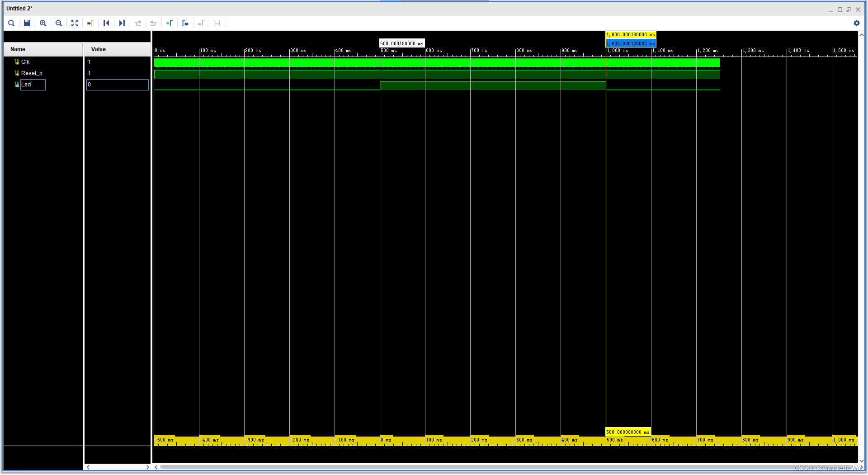
Task: Click the Led waveform high segment
Action: [493, 85]
